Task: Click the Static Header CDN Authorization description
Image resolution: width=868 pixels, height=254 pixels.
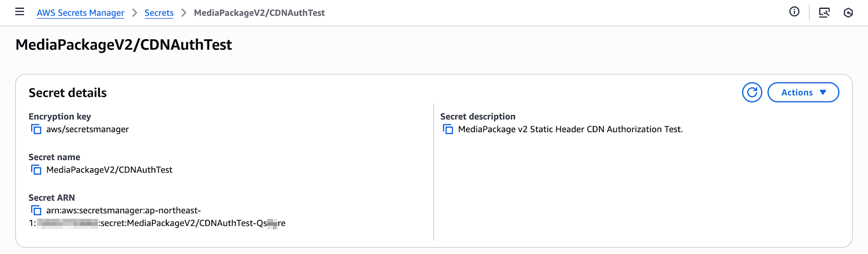Action: click(570, 129)
